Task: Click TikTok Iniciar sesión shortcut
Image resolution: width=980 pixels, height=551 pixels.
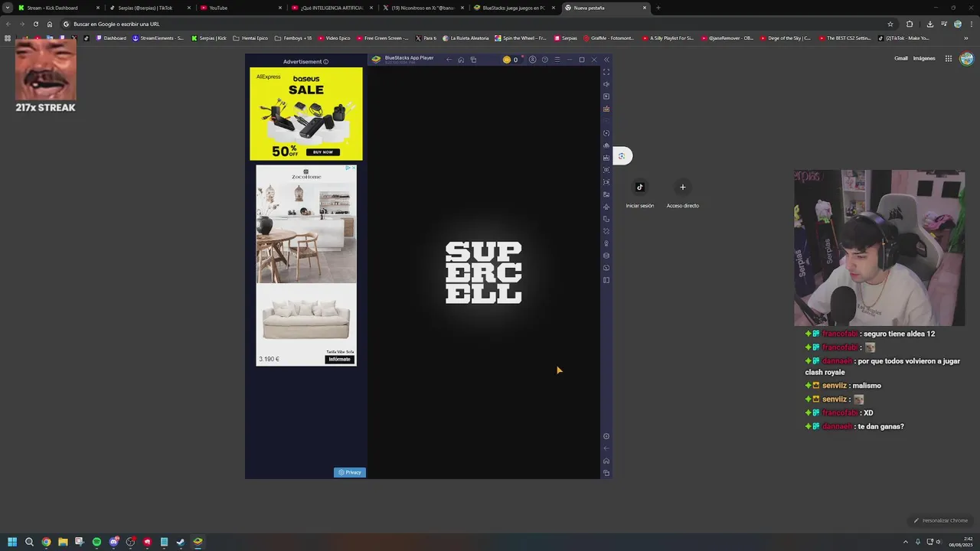Action: pyautogui.click(x=640, y=194)
